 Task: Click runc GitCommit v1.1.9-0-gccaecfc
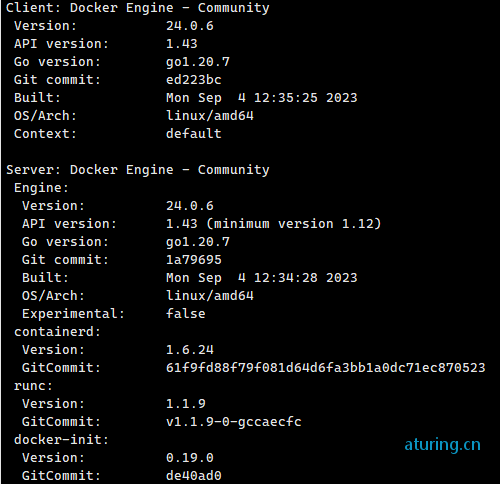coord(234,422)
